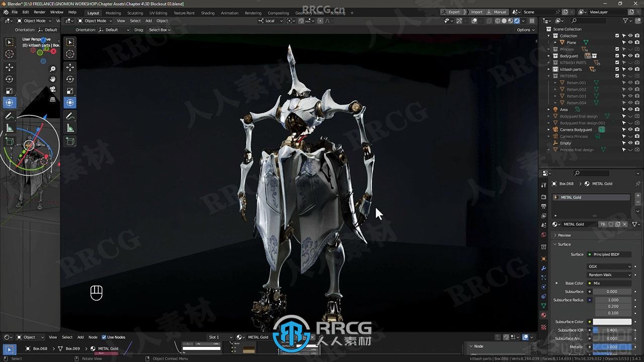Select the Add Cube tool in main viewport toolbar
This screenshot has height=362, width=644.
click(70, 141)
